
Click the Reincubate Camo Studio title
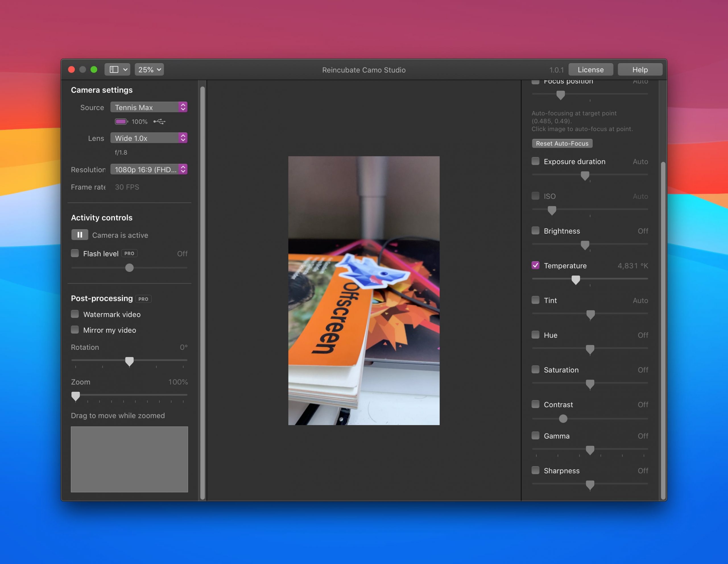coord(364,70)
